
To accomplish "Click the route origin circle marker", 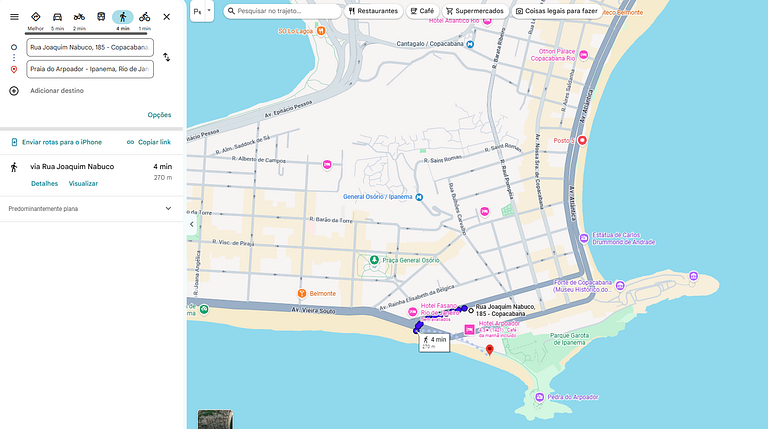I will pos(471,310).
